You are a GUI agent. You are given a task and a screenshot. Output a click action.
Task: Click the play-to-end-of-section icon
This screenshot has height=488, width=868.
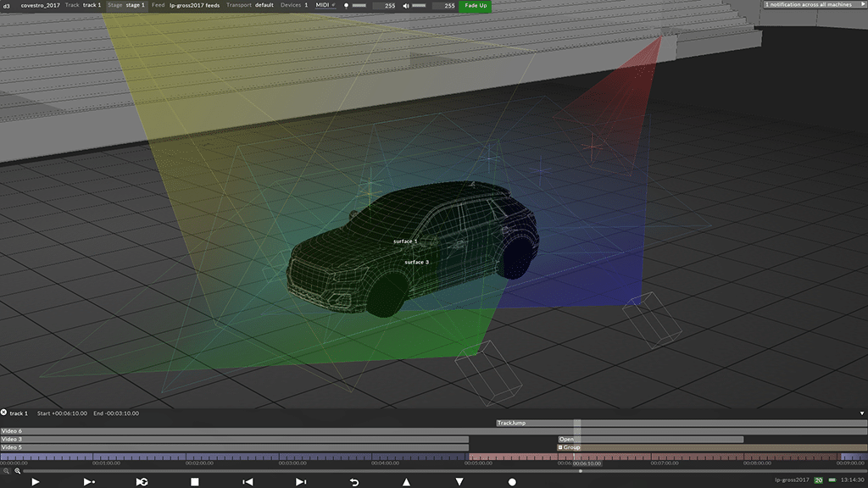[89, 481]
